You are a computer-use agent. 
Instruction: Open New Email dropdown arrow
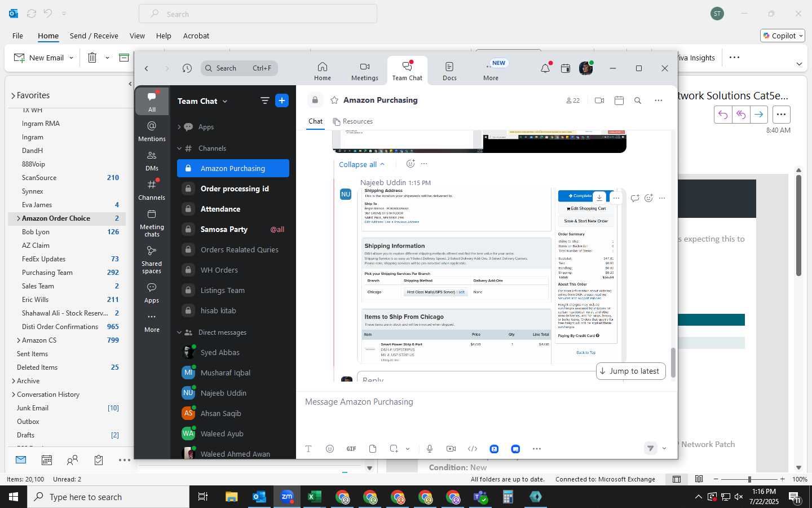click(x=71, y=58)
